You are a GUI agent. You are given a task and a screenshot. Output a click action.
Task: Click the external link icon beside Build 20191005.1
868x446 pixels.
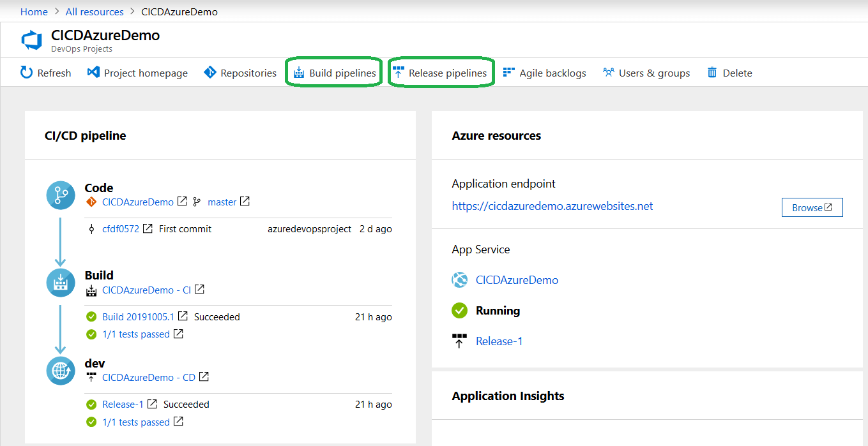(183, 316)
